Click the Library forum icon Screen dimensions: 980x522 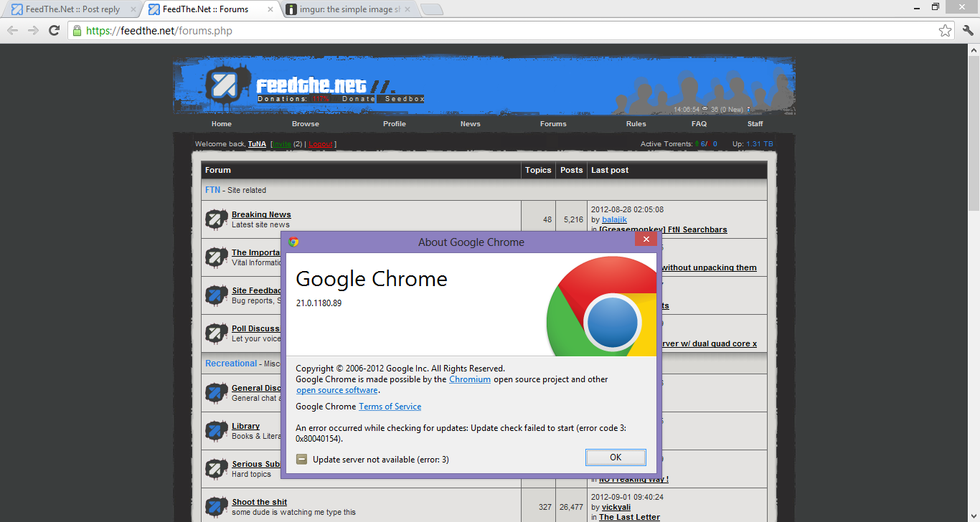216,431
